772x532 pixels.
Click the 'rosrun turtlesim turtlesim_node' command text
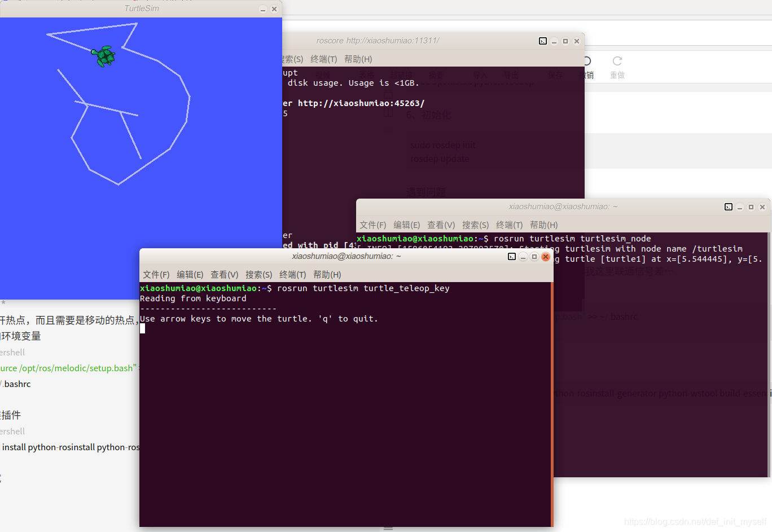point(572,239)
